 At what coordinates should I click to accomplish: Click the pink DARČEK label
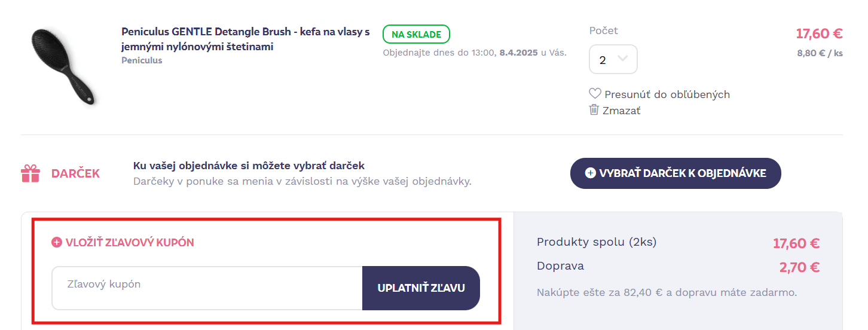[75, 173]
